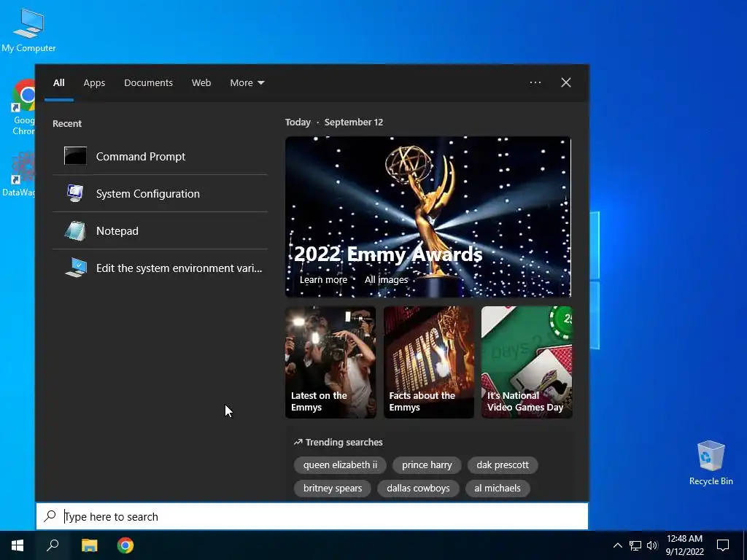Open the volume speaker tray icon
This screenshot has height=560, width=747.
click(x=652, y=545)
